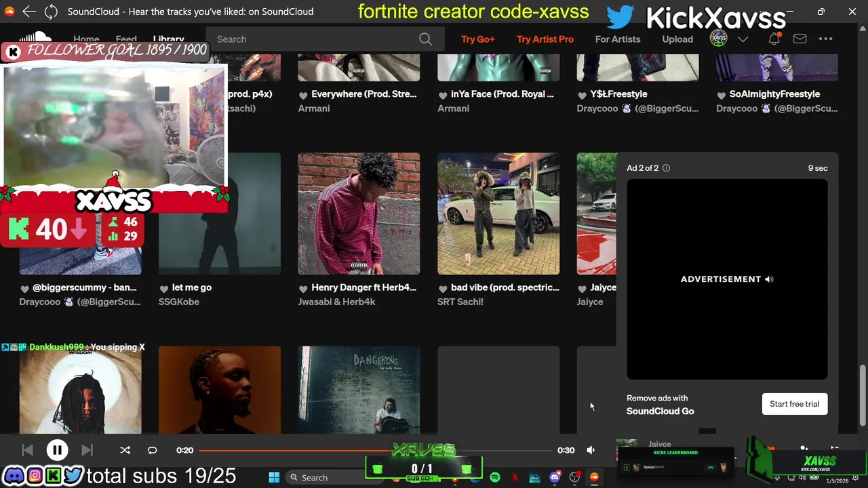
Task: Open the messages envelope icon
Action: coord(800,39)
